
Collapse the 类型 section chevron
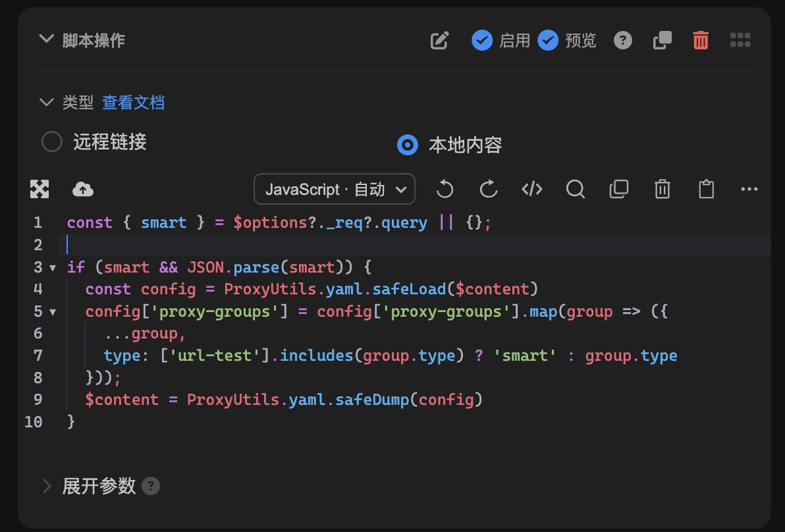pos(46,102)
